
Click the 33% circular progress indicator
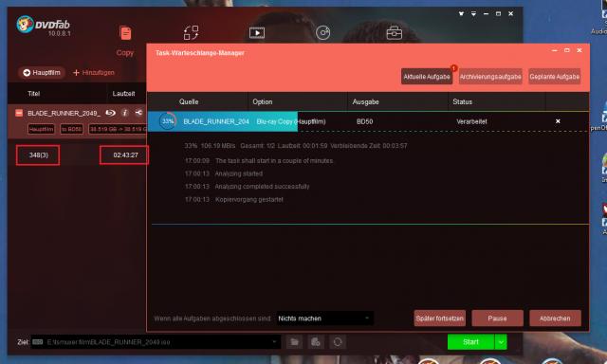[168, 121]
